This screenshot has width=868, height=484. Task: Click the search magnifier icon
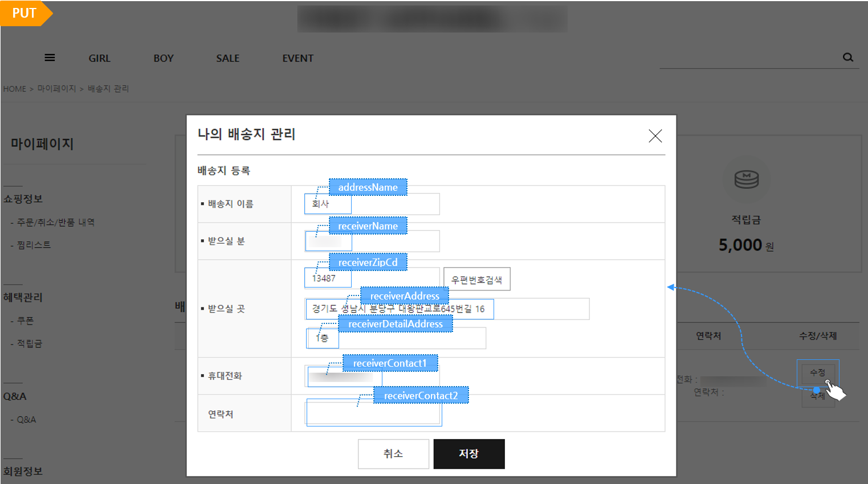848,57
